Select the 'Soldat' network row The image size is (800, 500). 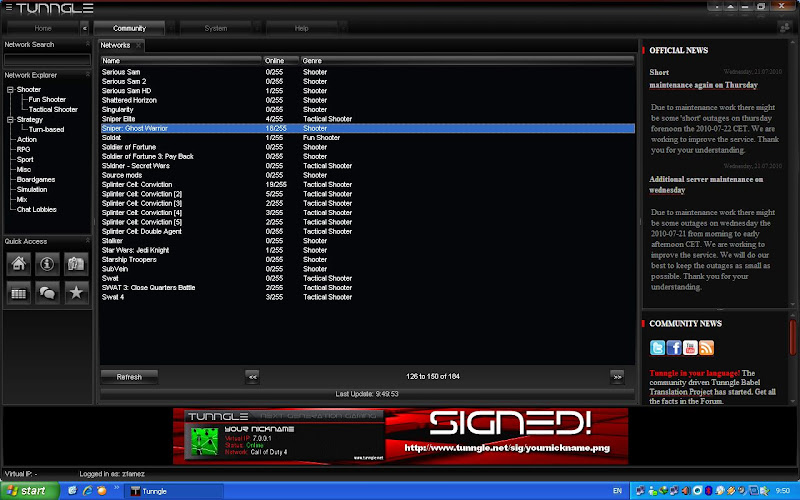coord(367,138)
